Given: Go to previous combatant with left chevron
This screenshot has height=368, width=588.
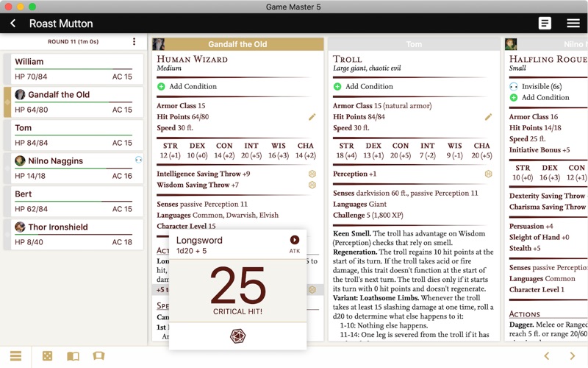Looking at the screenshot, I should pyautogui.click(x=547, y=356).
